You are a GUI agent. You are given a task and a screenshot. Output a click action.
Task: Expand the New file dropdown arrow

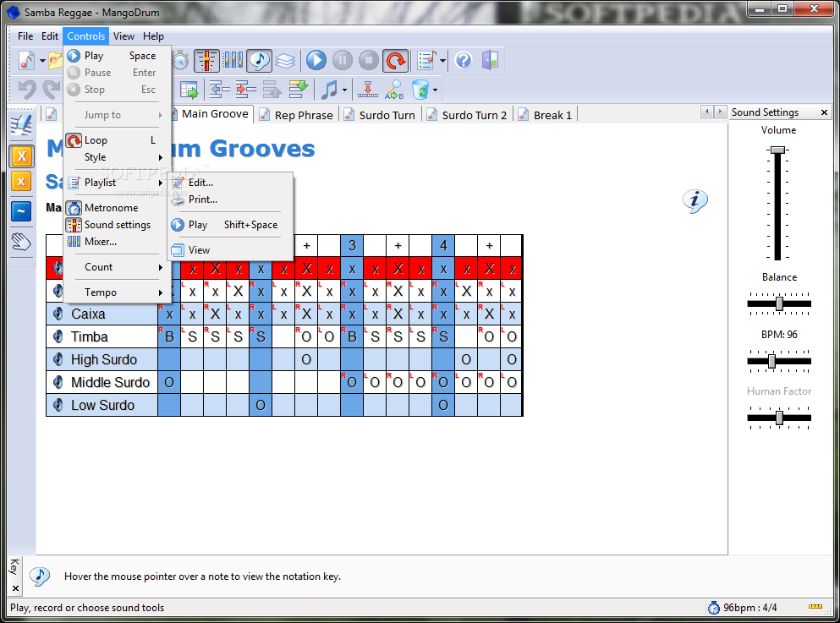point(42,61)
